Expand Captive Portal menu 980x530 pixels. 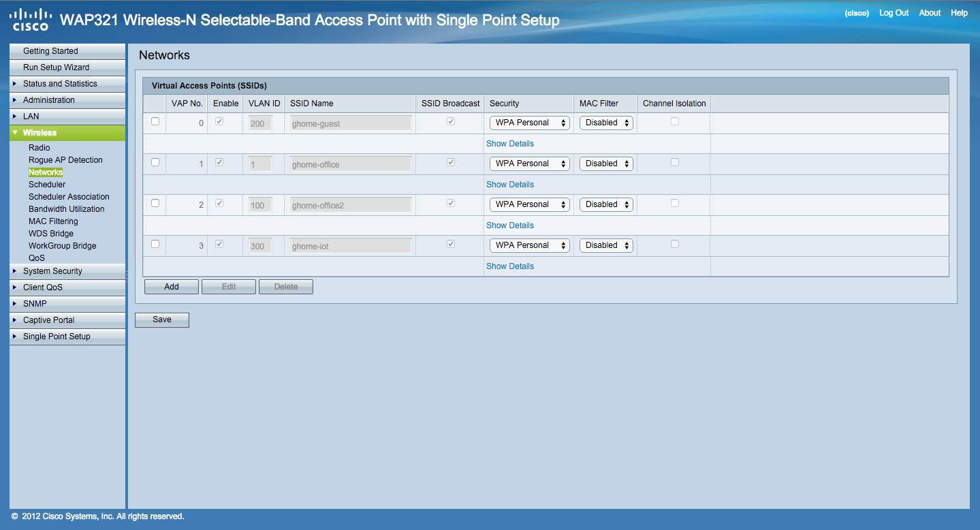67,320
